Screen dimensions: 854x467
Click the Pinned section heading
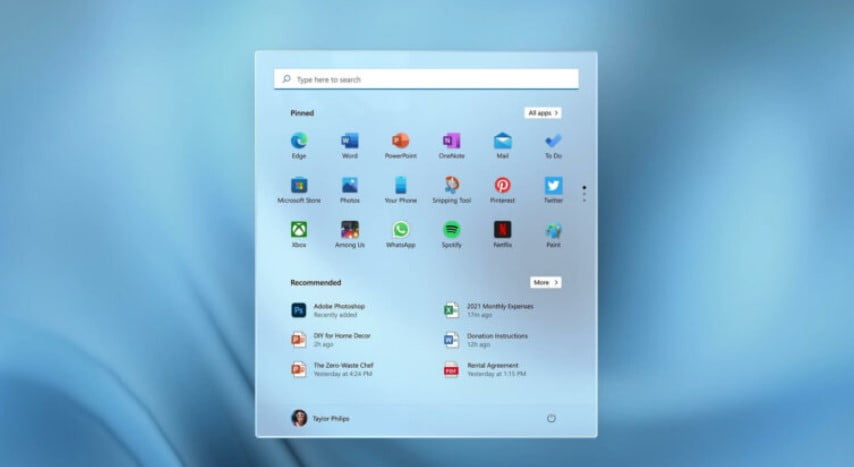click(x=302, y=113)
